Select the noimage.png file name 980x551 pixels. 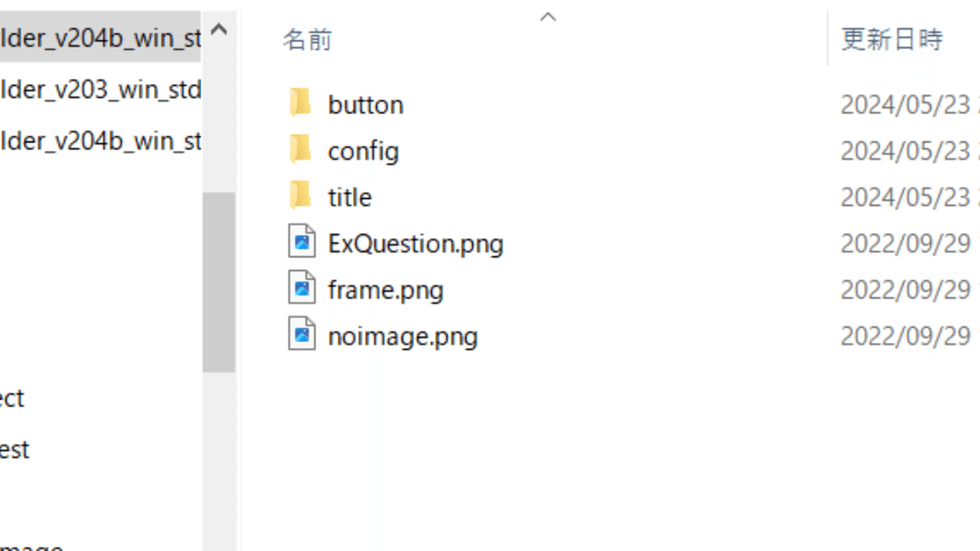[403, 337]
